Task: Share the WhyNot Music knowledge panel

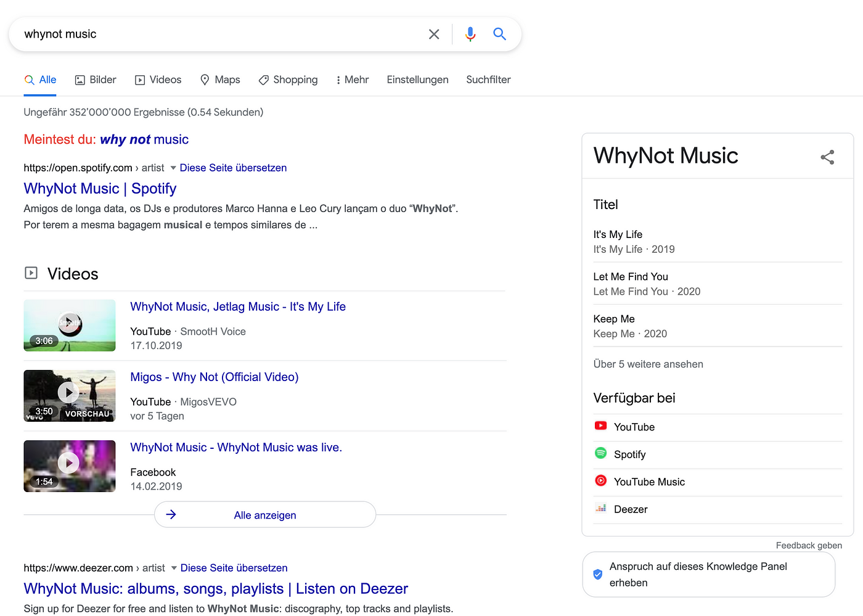Action: coord(827,157)
